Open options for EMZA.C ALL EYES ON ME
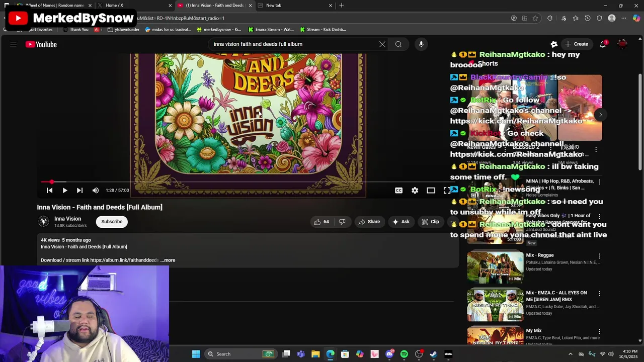644x362 pixels. coord(599,293)
